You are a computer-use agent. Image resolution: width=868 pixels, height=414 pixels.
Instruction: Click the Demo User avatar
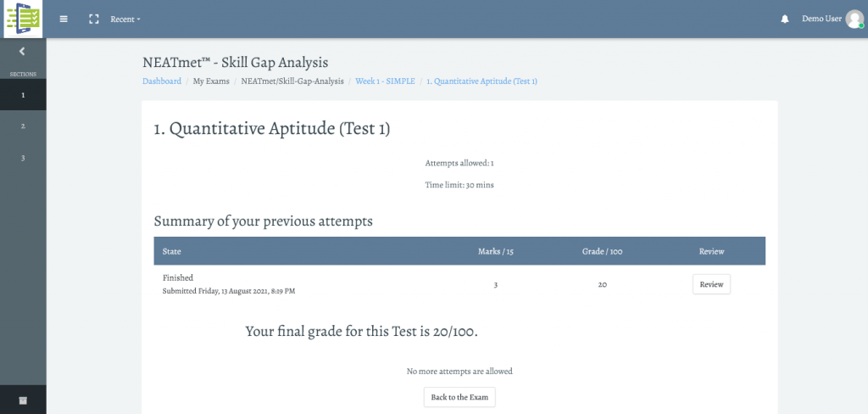(854, 19)
